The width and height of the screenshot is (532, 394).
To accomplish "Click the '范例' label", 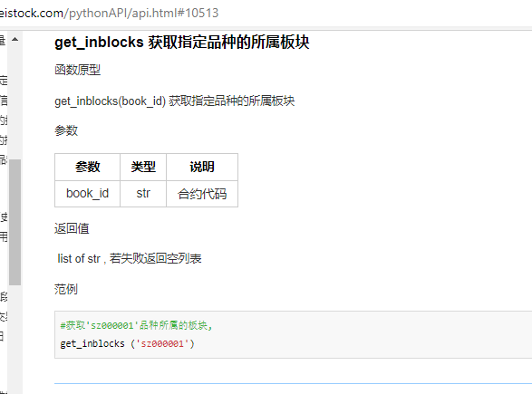I will (66, 289).
